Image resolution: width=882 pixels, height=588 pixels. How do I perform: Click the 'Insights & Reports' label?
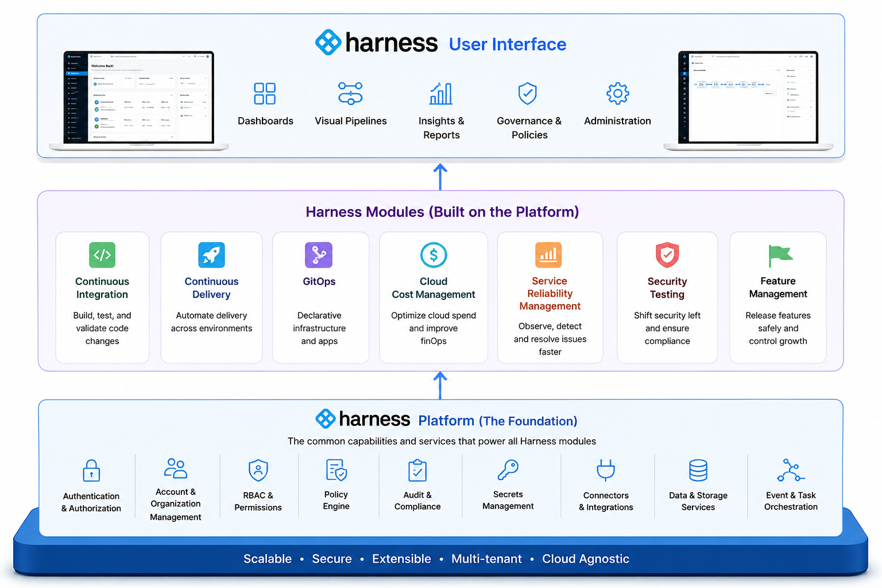tap(442, 127)
